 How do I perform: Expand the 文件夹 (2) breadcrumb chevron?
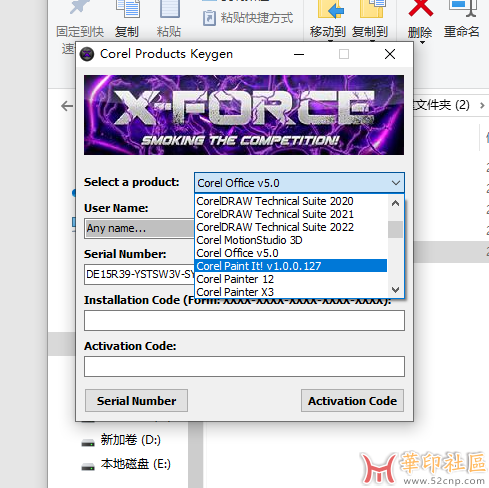coord(482,105)
